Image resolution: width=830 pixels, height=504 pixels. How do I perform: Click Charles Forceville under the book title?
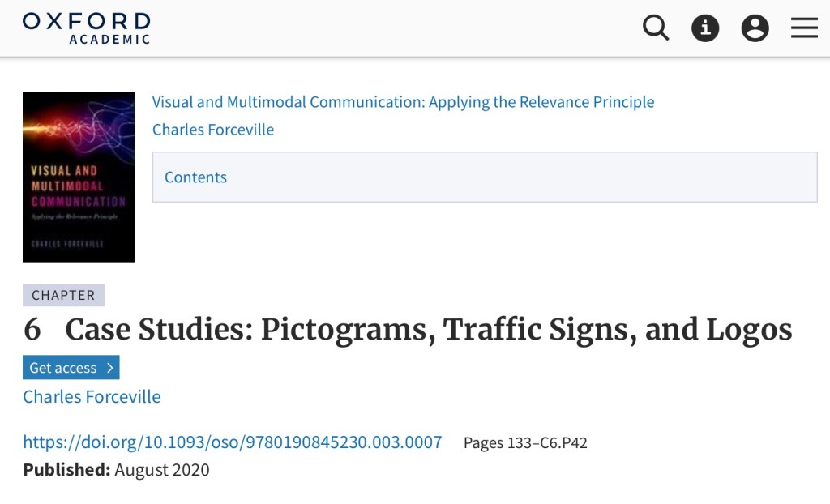[x=213, y=130]
